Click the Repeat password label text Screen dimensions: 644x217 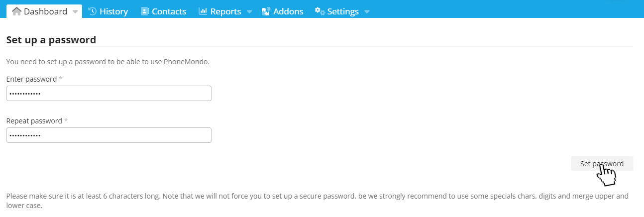(x=34, y=121)
